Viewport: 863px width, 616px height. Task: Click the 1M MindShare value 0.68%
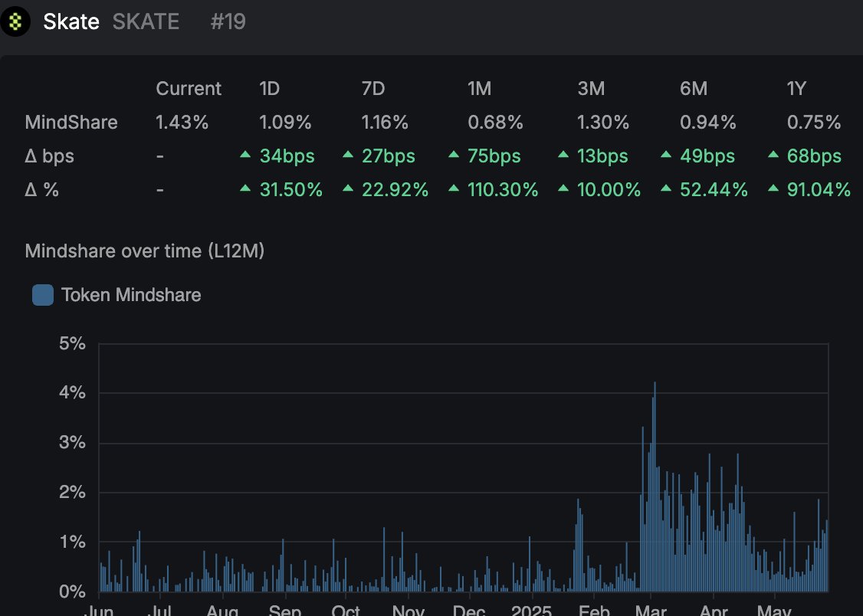(495, 122)
